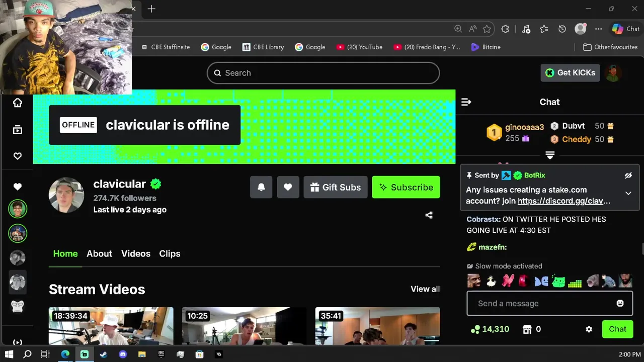Viewport: 644px width, 362px height.
Task: Share the channel via share icon
Action: pyautogui.click(x=429, y=215)
